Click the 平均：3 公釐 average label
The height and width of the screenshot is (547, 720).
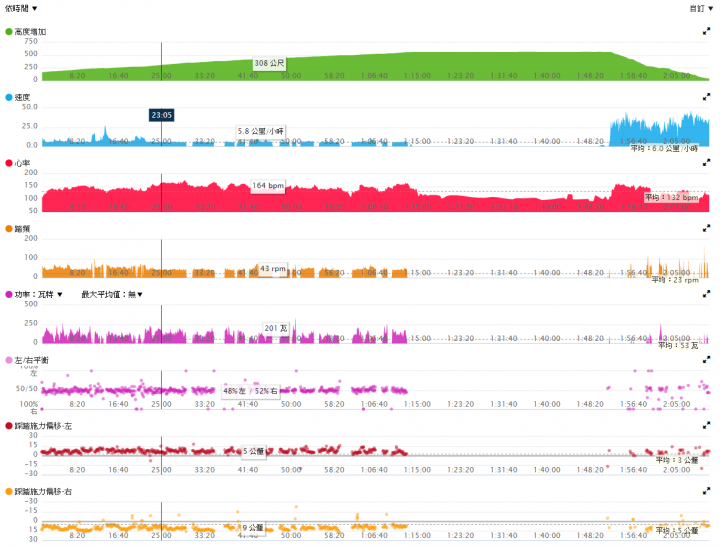tap(677, 460)
